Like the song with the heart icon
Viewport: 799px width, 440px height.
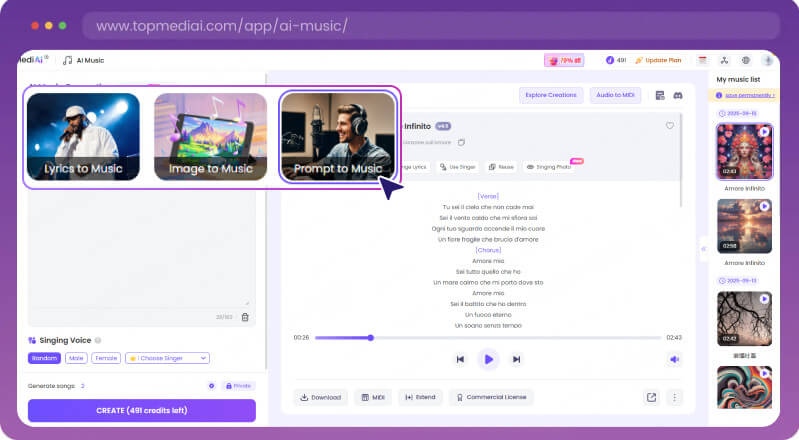click(669, 126)
